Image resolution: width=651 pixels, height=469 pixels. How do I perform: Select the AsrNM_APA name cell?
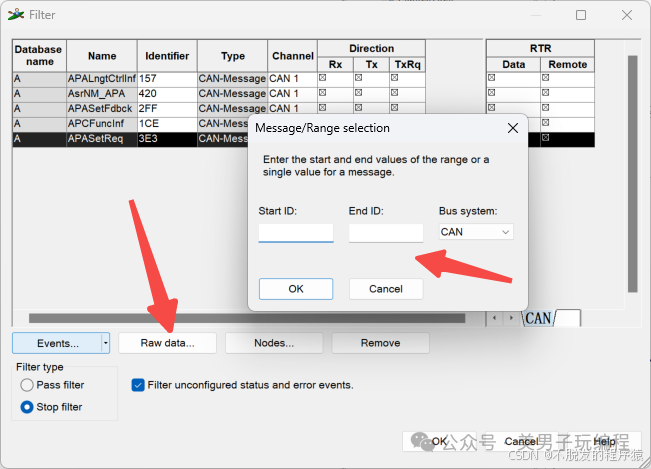(102, 94)
